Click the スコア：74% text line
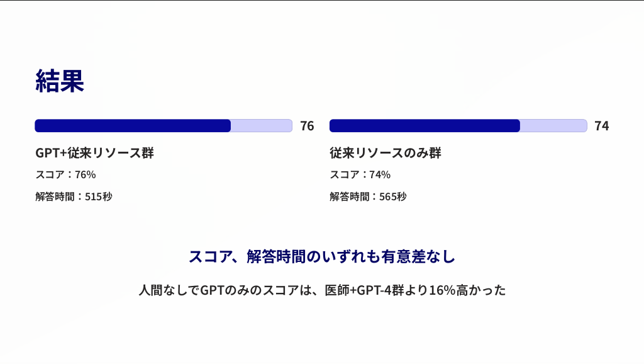Screen dimensions: 644x364 click(360, 174)
